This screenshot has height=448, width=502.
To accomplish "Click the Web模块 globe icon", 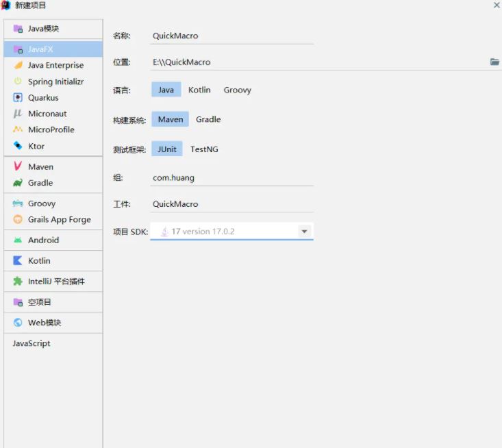I will [18, 323].
